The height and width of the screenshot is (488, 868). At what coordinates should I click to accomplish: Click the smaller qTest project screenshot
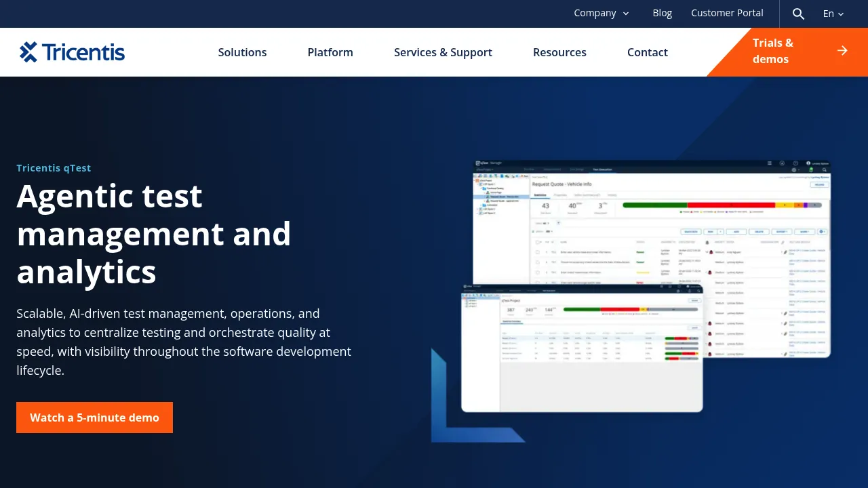click(582, 348)
